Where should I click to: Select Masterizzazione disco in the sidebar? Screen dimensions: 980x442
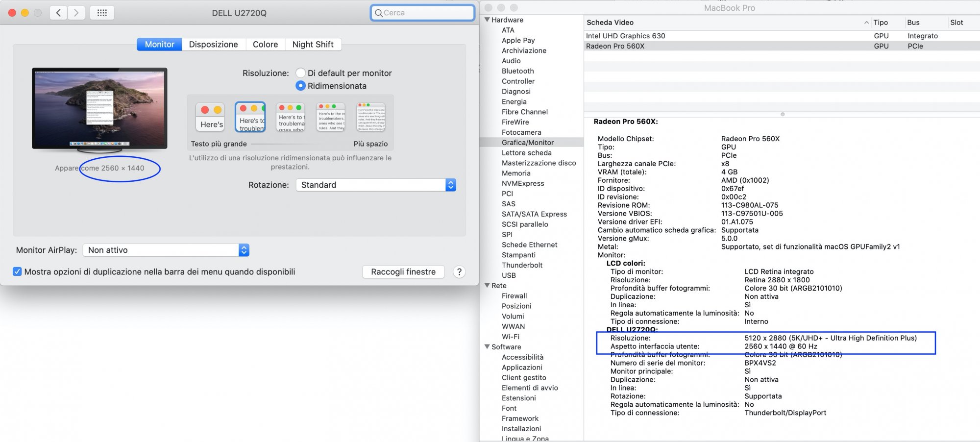click(539, 163)
